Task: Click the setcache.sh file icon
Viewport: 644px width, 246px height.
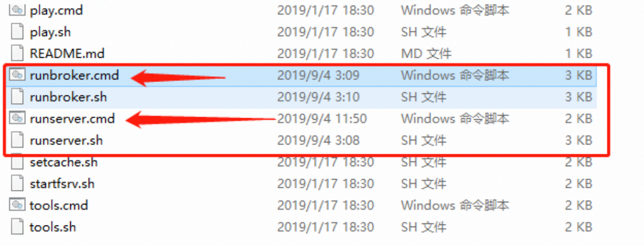Action: (17, 162)
